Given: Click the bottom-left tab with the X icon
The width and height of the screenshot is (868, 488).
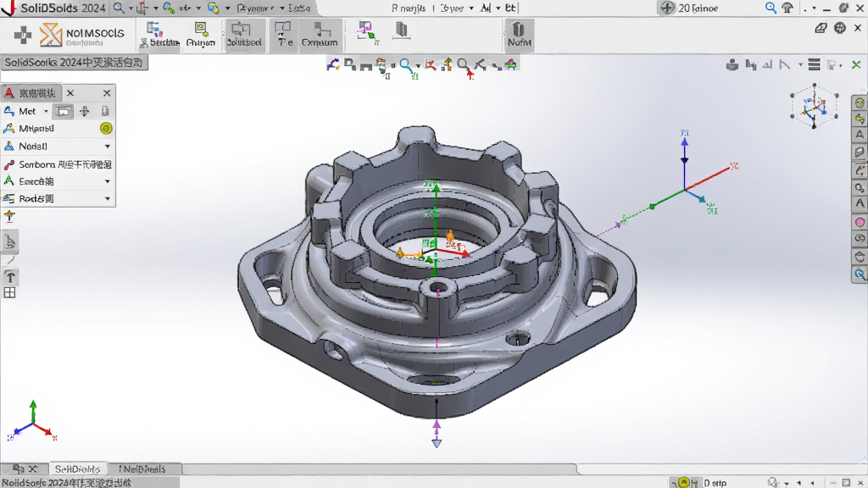Looking at the screenshot, I should 25,469.
